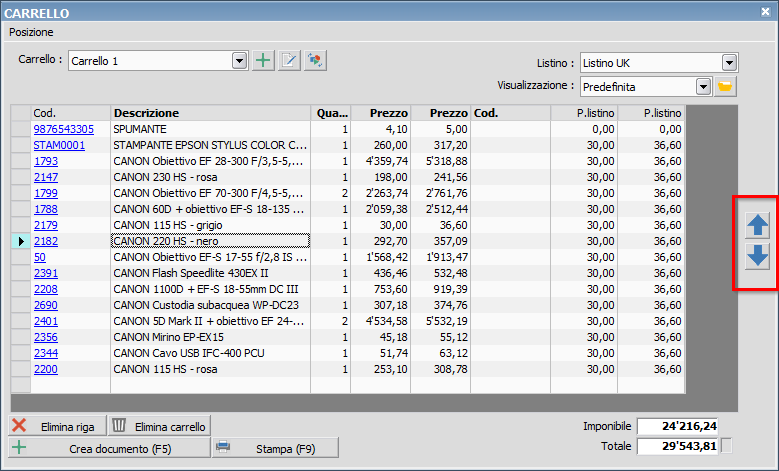The width and height of the screenshot is (779, 471).
Task: Select the CANON 220 HS - nero cell
Action: point(211,241)
